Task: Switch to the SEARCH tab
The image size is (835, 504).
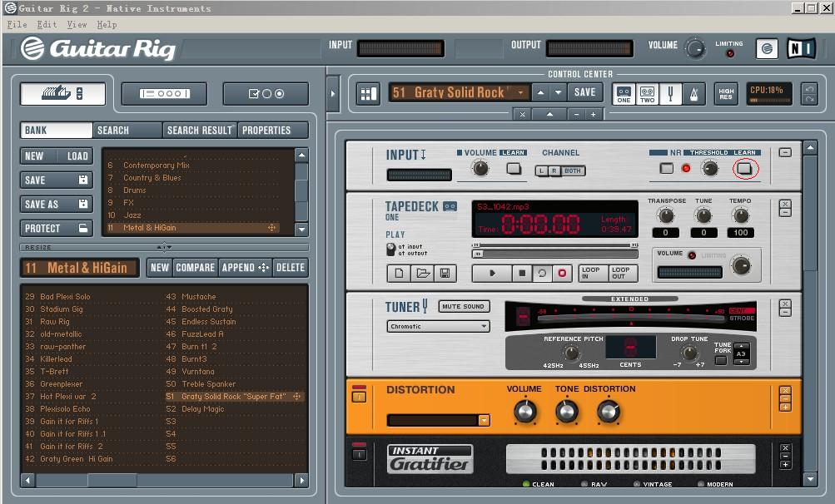Action: click(127, 130)
